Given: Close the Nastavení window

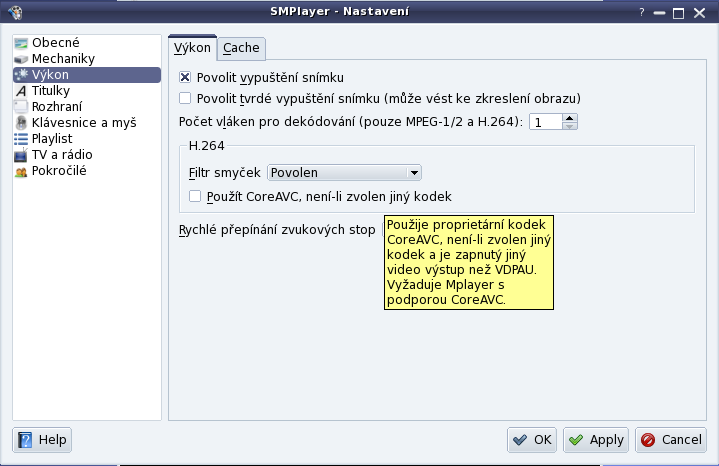Looking at the screenshot, I should pos(699,13).
